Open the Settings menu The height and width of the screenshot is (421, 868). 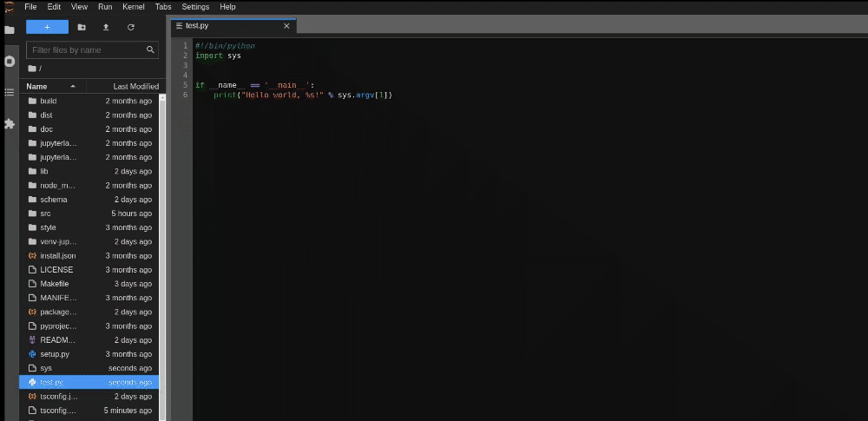(195, 7)
